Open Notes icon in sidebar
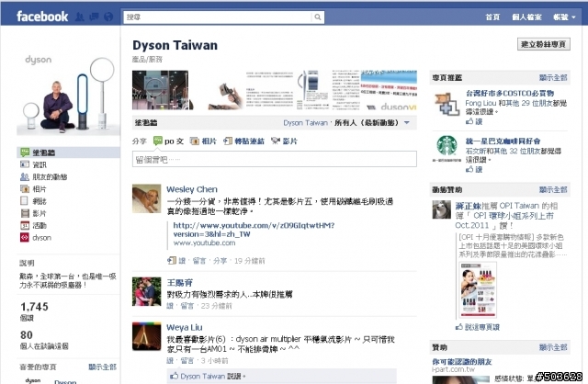This screenshot has width=588, height=384. tap(25, 201)
